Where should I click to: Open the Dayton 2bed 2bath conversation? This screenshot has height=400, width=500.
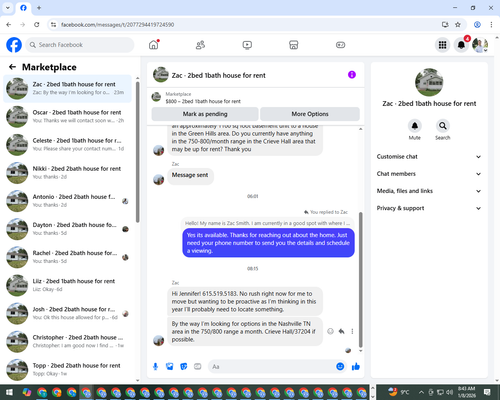coord(67,229)
